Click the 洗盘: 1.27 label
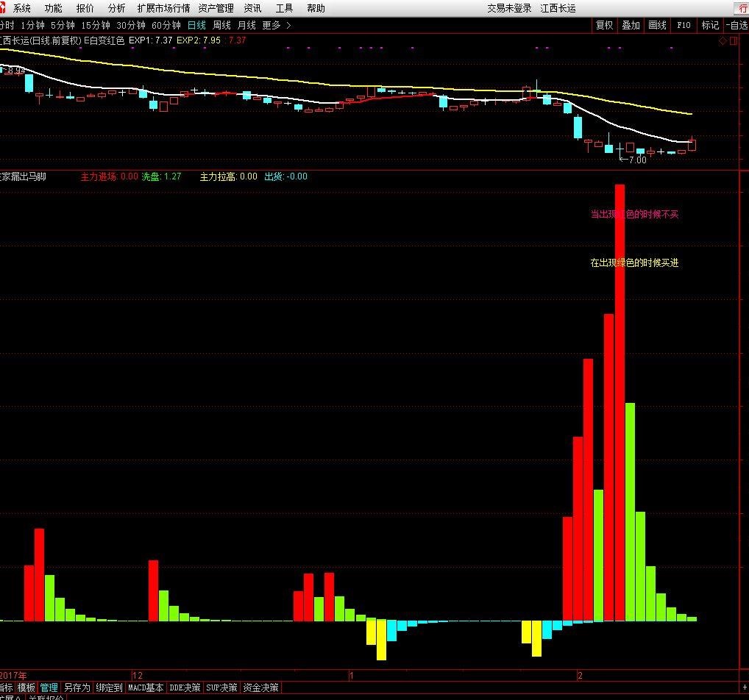The height and width of the screenshot is (700, 749). tap(161, 176)
